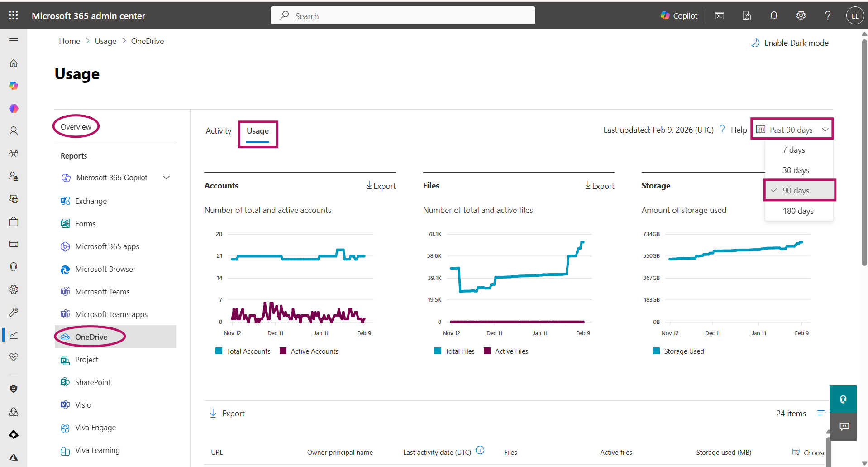The image size is (868, 467).
Task: Click the Search input field
Action: tap(403, 16)
